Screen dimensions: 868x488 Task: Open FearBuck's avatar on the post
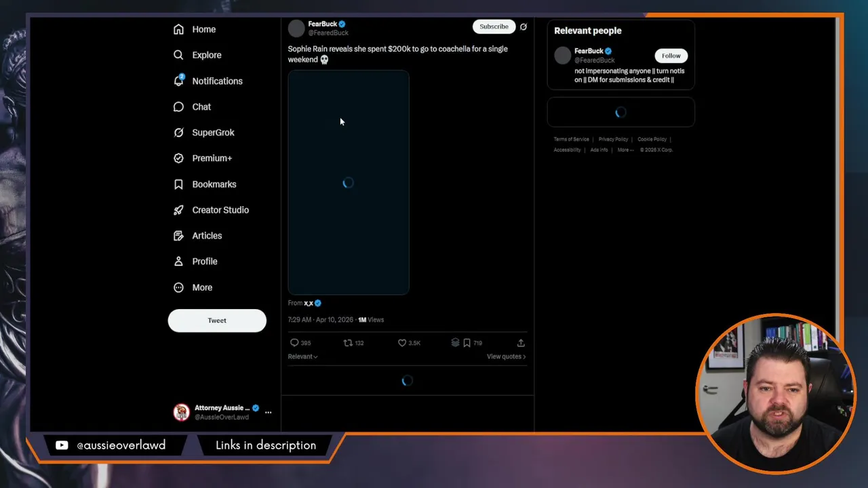coord(296,28)
